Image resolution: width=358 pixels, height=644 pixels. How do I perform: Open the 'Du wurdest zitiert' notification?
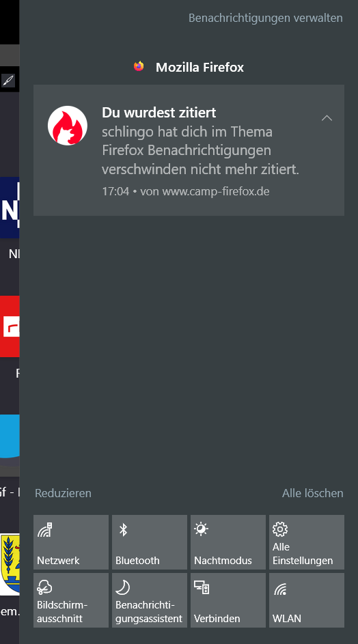click(189, 150)
